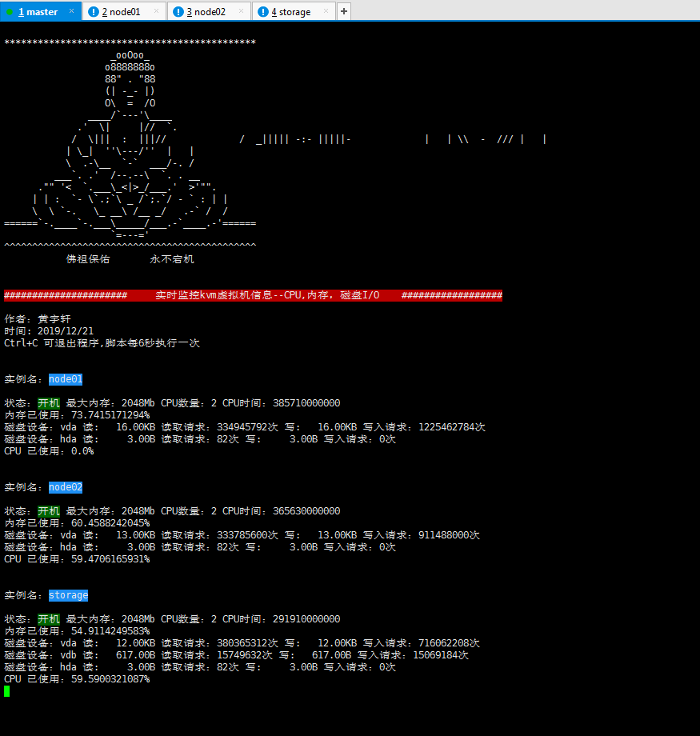Open a new session with the plus icon
The image size is (700, 736).
(x=343, y=11)
